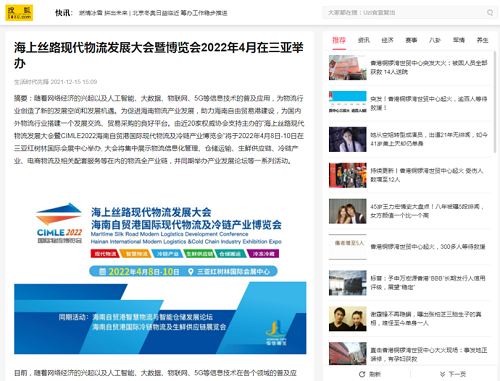Image resolution: width=500 pixels, height=381 pixels.
Task: Open 持续更新 受伤人数增至12人 headline
Action: point(427,175)
